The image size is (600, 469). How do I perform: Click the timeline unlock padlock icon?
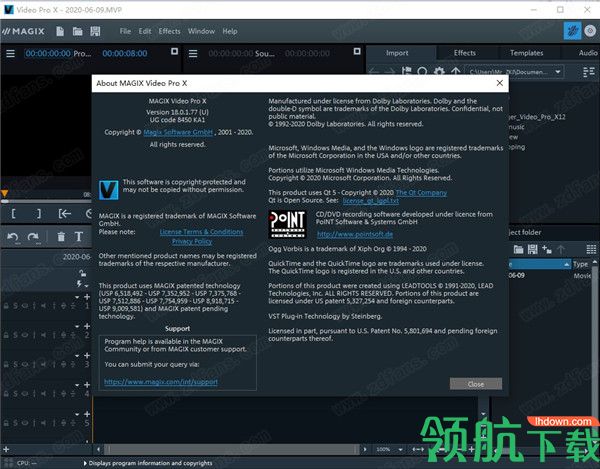point(82,273)
